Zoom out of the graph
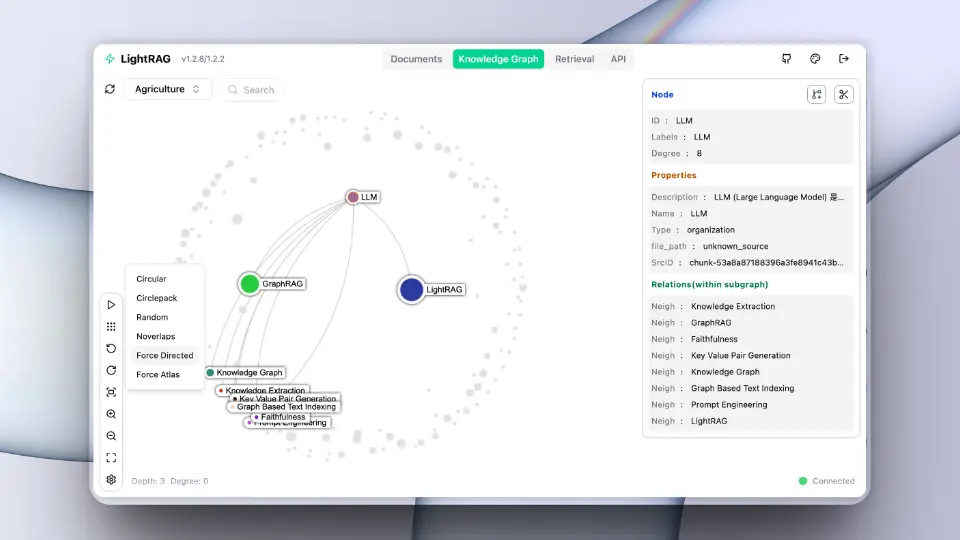The image size is (960, 540). (111, 436)
